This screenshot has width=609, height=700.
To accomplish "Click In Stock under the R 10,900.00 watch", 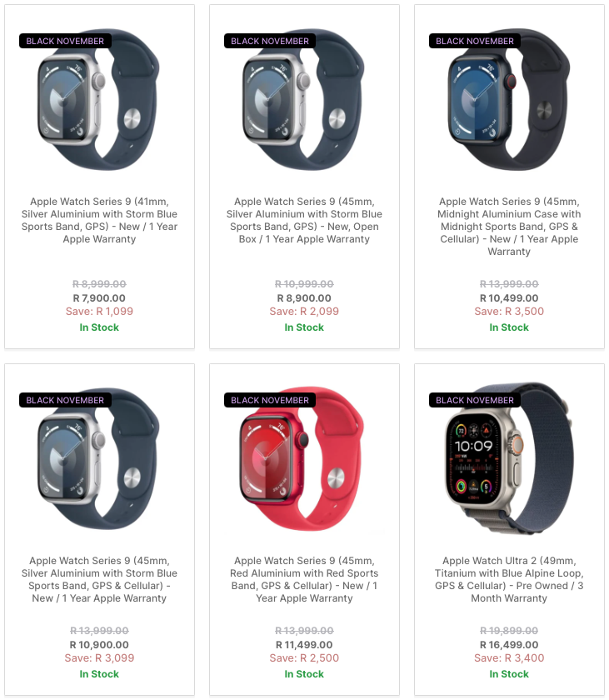I will point(99,674).
